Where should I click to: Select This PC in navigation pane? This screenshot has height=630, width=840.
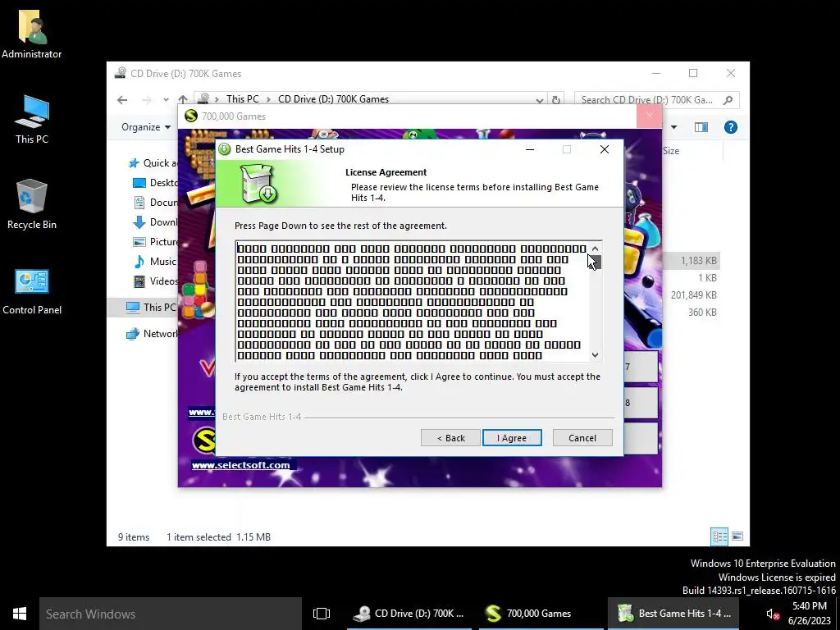pos(159,307)
